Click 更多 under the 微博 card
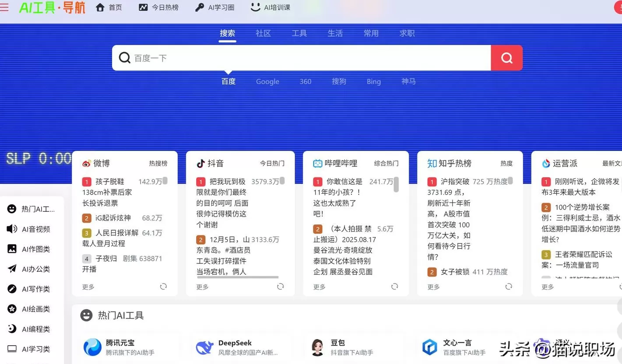This screenshot has height=364, width=622. point(88,287)
